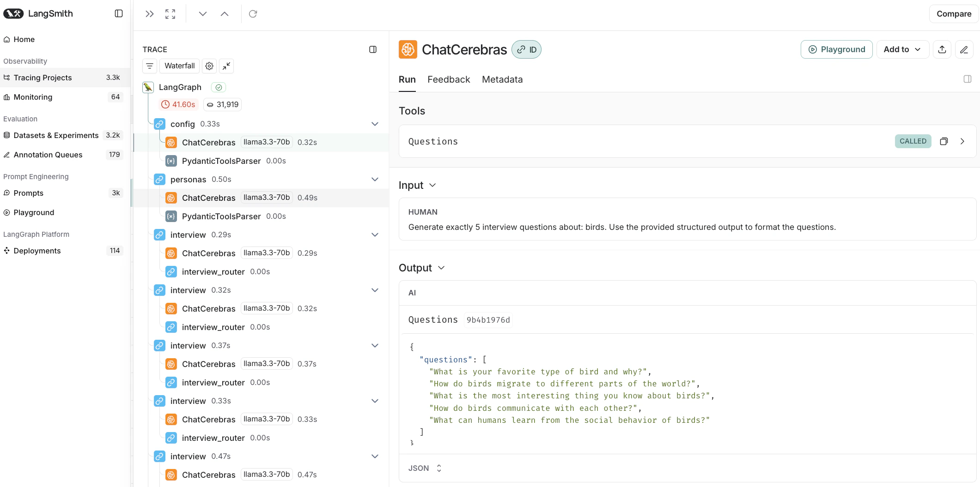
Task: Open Playground from the sidebar
Action: 65,212
